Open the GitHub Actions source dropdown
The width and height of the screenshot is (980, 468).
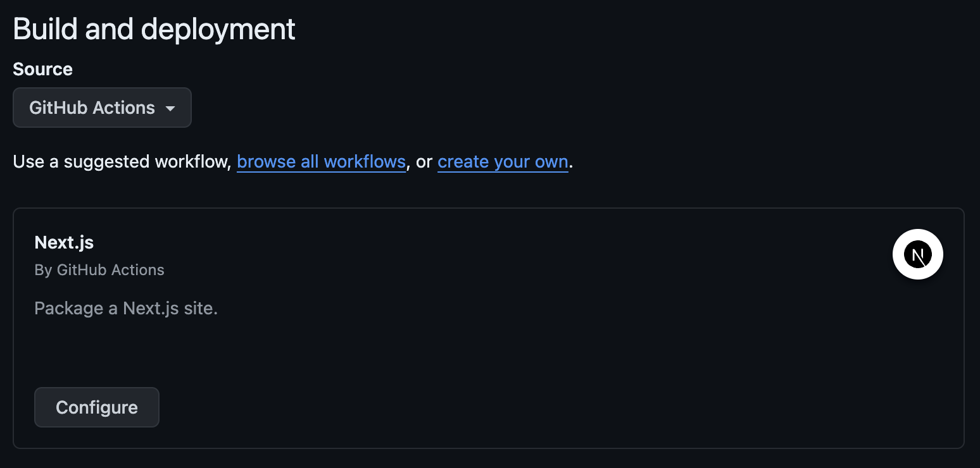pos(102,108)
